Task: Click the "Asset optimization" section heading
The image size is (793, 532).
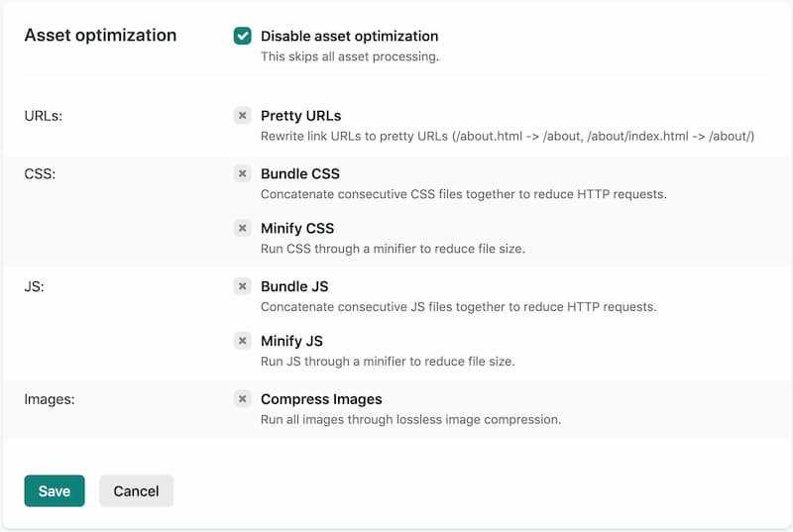Action: [x=100, y=36]
